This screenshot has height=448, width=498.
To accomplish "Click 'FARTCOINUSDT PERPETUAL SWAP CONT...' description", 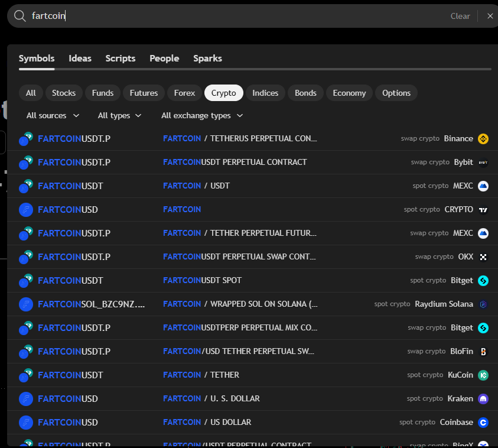I will click(239, 257).
